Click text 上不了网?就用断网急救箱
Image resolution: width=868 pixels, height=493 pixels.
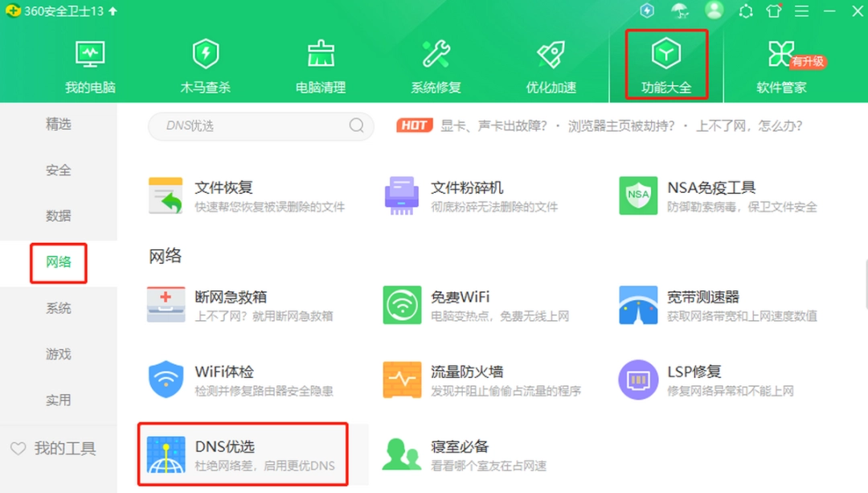click(264, 316)
